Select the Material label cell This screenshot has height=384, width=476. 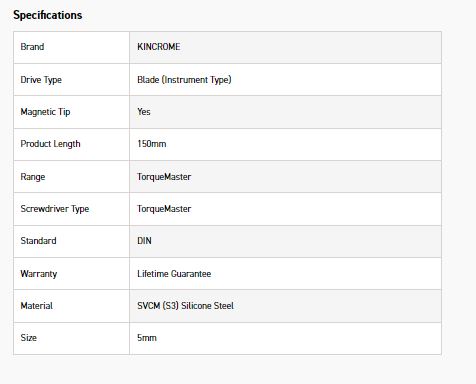click(71, 306)
